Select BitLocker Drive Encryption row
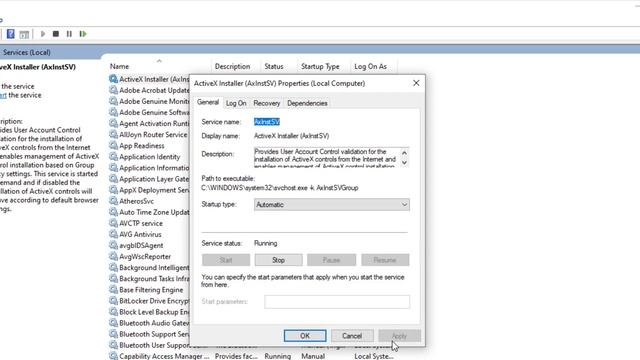 click(x=149, y=301)
